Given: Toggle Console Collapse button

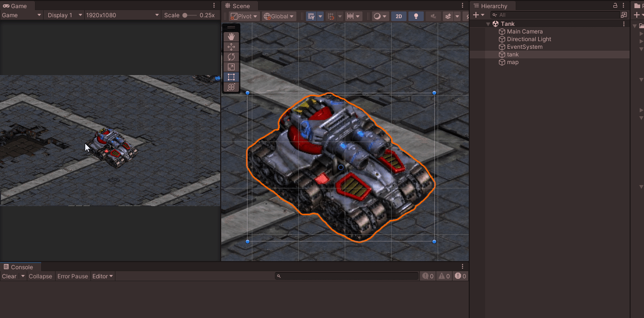Looking at the screenshot, I should pos(40,276).
